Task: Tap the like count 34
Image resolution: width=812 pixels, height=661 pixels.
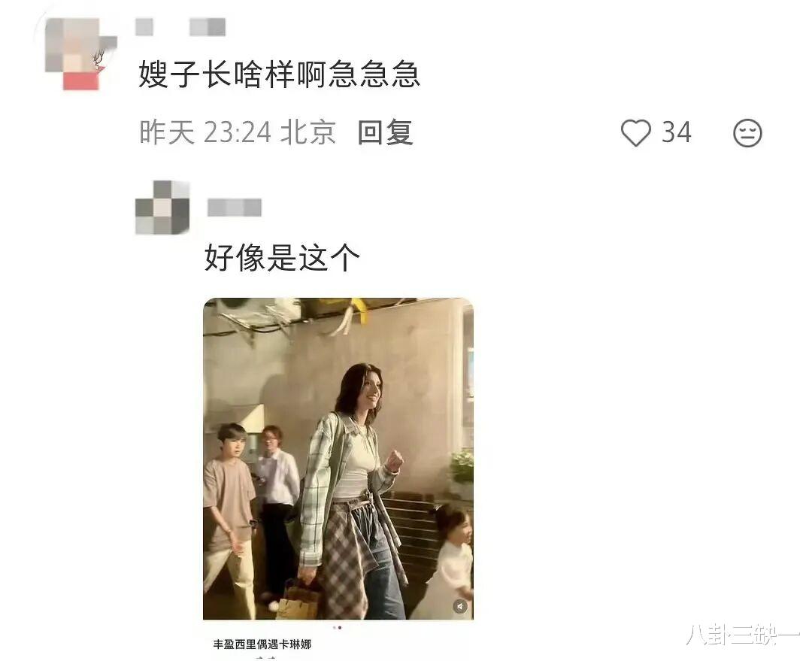Action: tap(676, 132)
